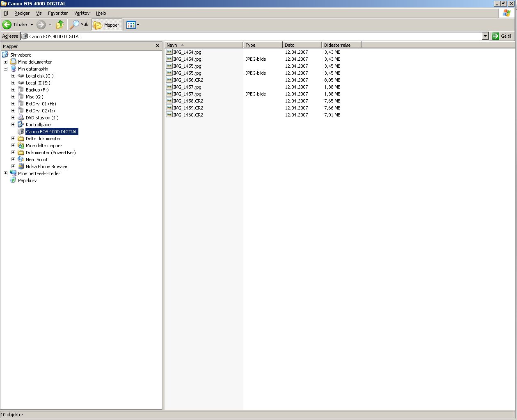Click the grey forward arrow button
Viewport: 517px width, 420px height.
(x=41, y=25)
